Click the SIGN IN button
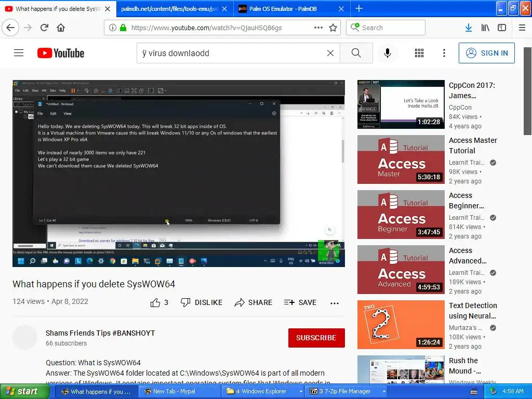532x399 pixels. pos(486,53)
